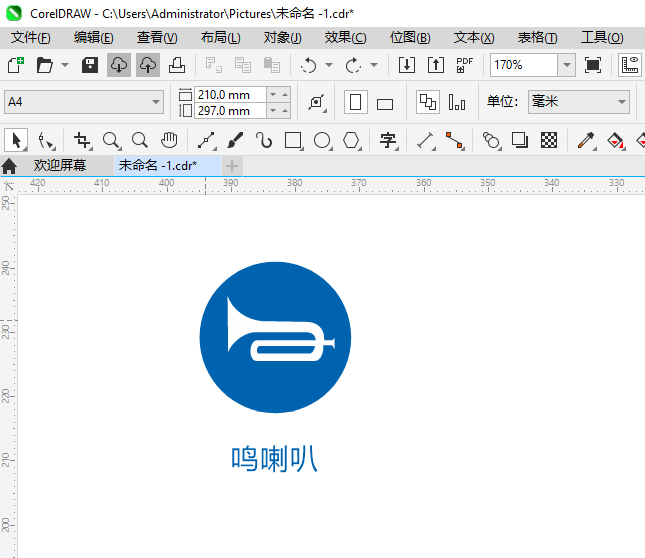This screenshot has height=558, width=645.
Task: Click the Open folder icon
Action: [44, 65]
